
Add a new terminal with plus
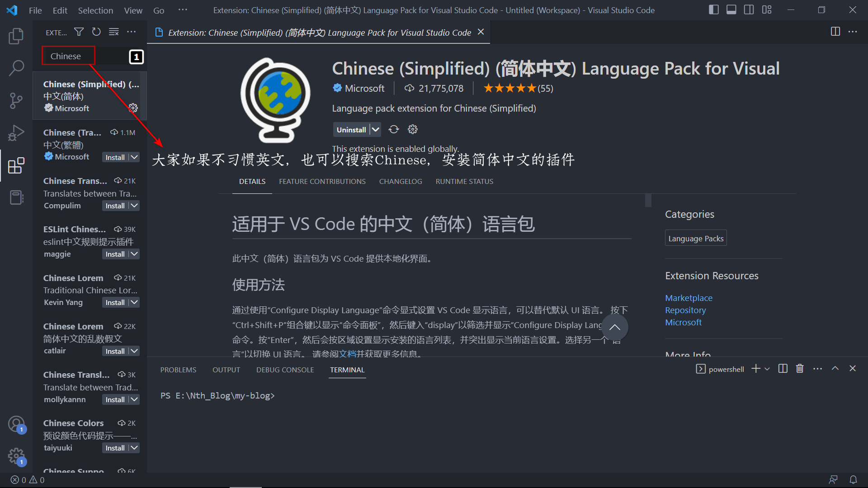coord(756,369)
